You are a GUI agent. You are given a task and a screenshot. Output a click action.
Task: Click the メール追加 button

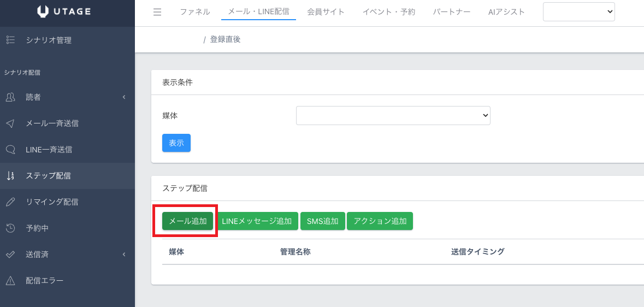click(188, 221)
